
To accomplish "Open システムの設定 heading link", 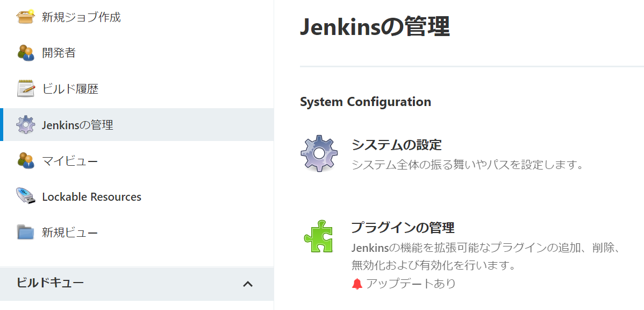I will [397, 145].
